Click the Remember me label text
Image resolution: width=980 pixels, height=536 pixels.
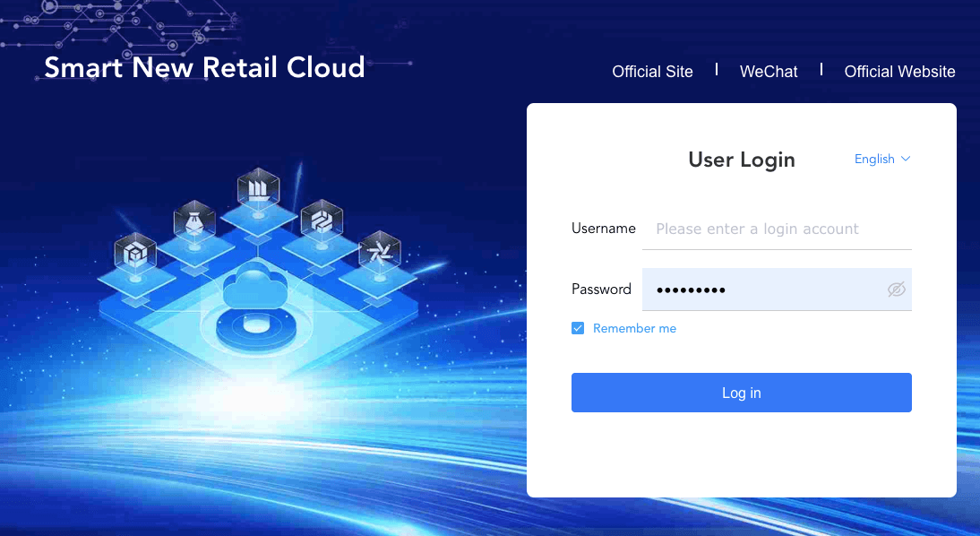click(x=634, y=329)
